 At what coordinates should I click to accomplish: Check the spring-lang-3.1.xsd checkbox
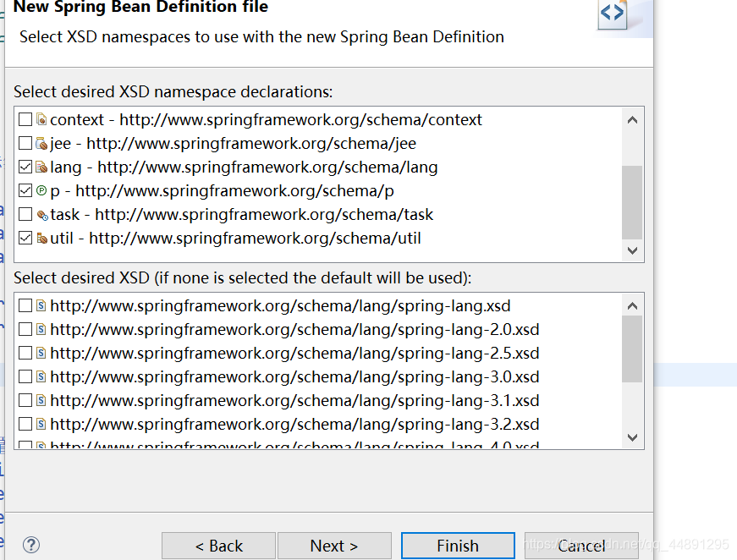[x=25, y=400]
